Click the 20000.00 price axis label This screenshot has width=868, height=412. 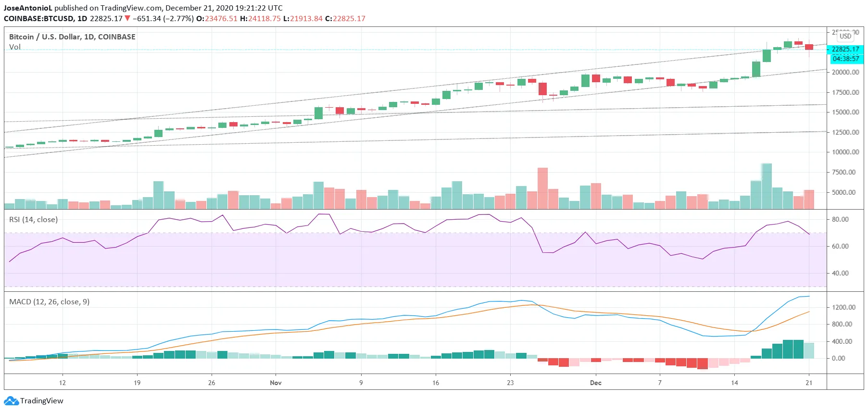(845, 72)
